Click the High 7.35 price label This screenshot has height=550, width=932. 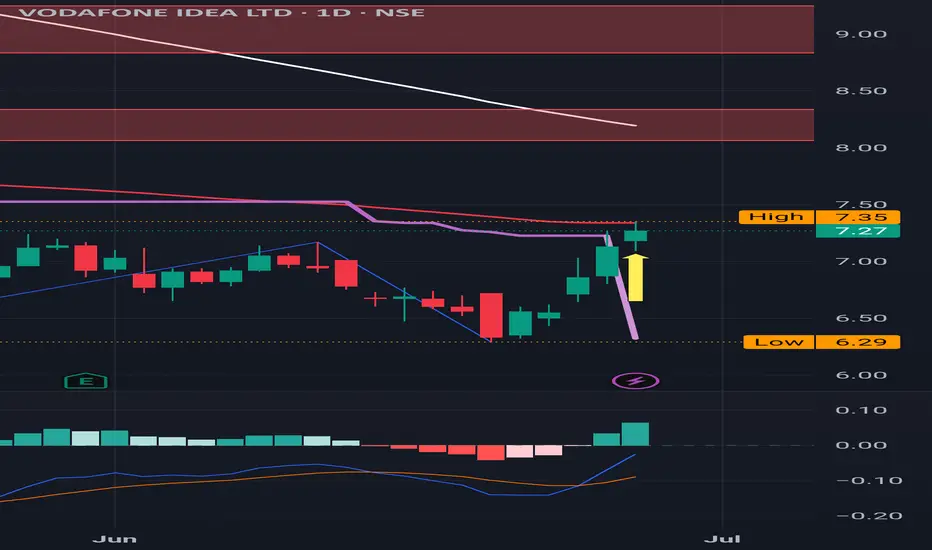pos(819,217)
